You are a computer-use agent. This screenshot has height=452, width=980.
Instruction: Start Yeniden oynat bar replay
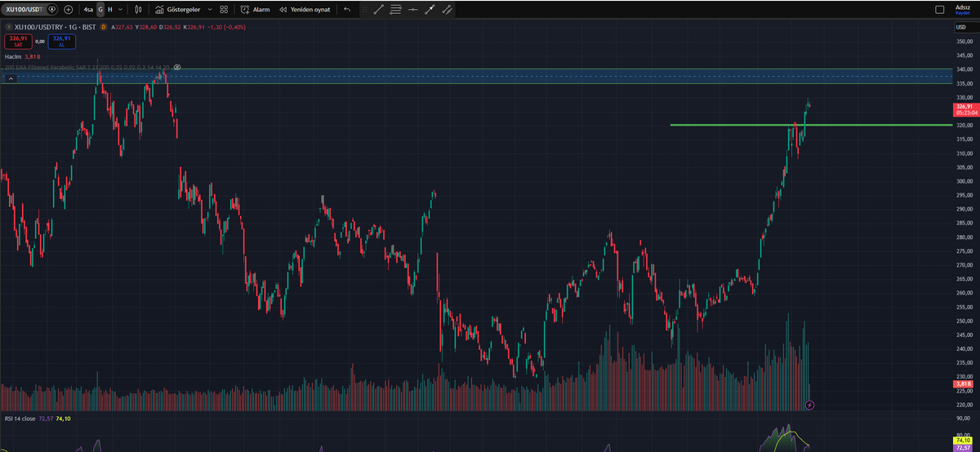tap(304, 9)
